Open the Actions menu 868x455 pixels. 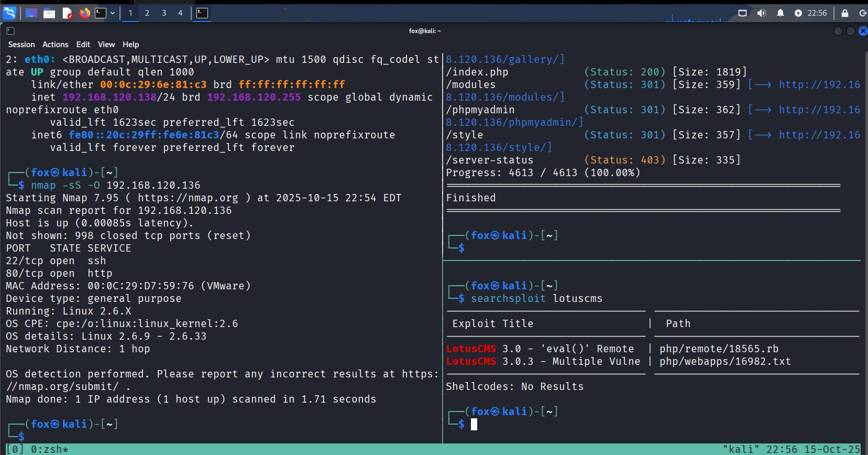coord(55,45)
